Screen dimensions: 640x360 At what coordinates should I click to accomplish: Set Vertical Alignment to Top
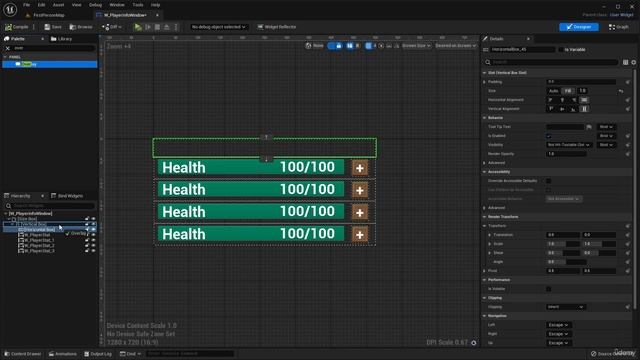coord(550,109)
